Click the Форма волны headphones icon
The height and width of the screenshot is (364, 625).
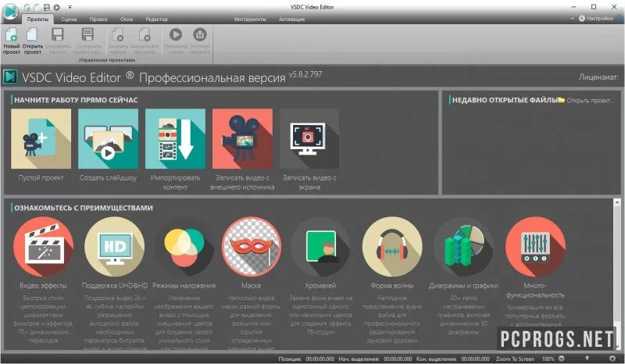point(392,247)
